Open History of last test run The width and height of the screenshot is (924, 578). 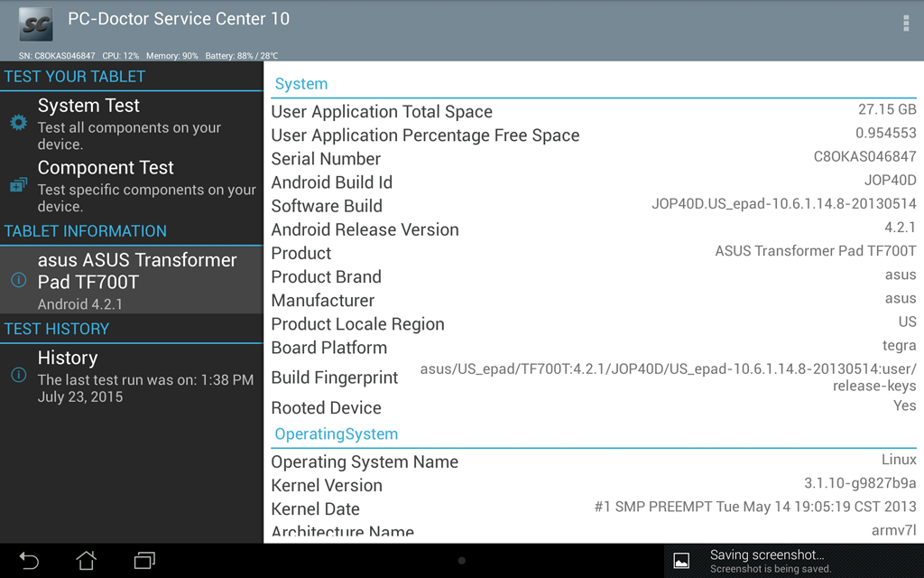[132, 377]
